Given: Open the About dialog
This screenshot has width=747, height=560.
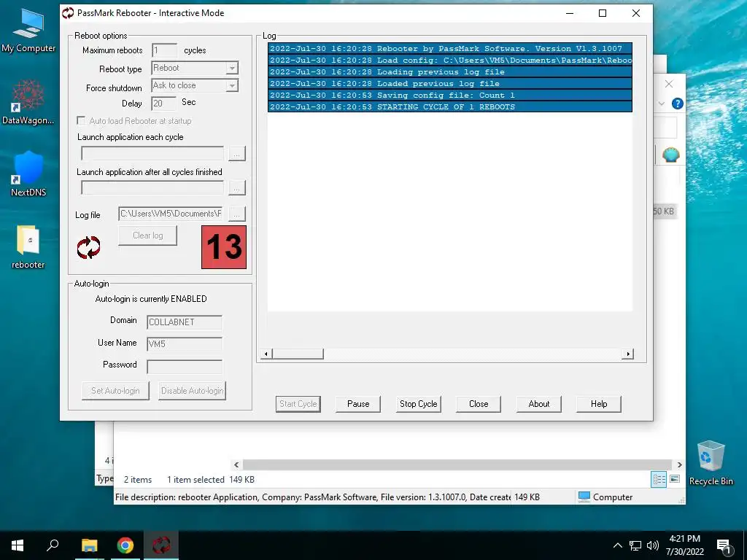Looking at the screenshot, I should click(539, 404).
